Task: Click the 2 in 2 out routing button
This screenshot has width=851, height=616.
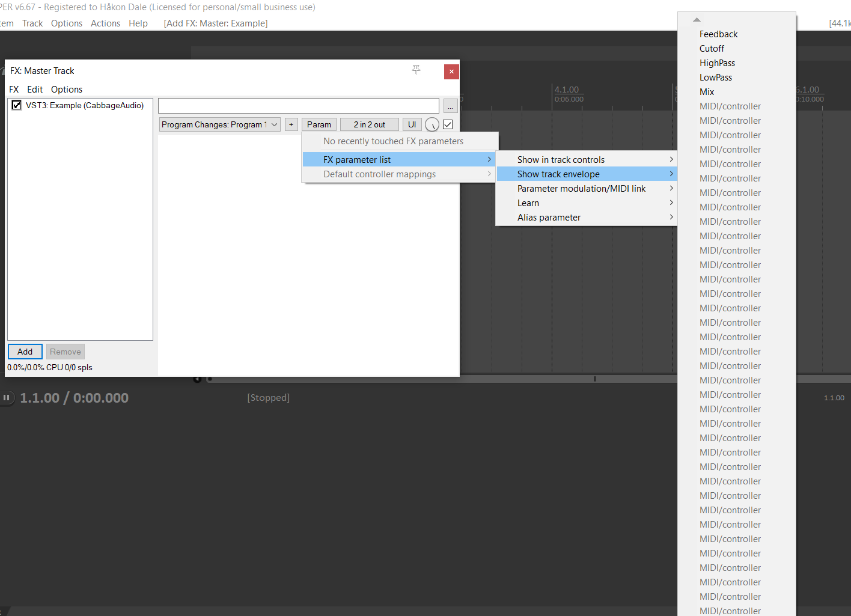Action: 369,124
